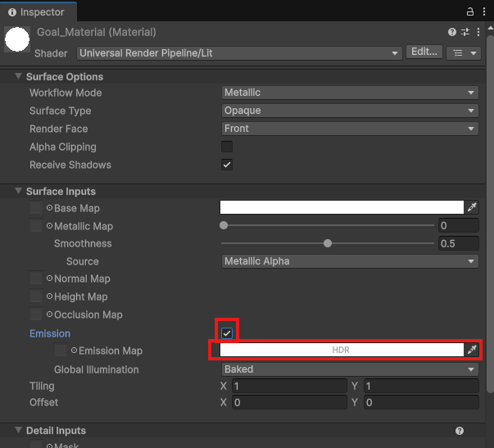This screenshot has width=494, height=448.
Task: Uncheck the Receive Shadows checkbox
Action: [227, 165]
